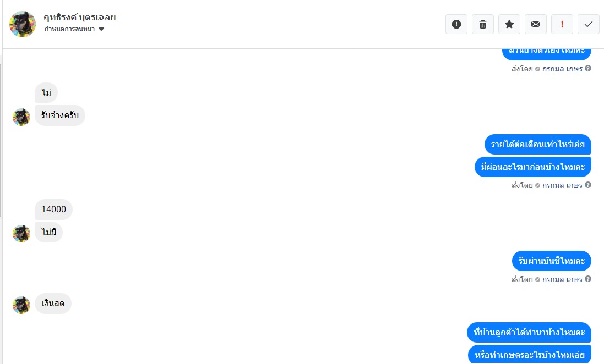Viewport: 604px width, 364px height.
Task: Select the รายได้ต่อเดือนเท่าไหร่เอ่ย message bubble
Action: coord(538,144)
